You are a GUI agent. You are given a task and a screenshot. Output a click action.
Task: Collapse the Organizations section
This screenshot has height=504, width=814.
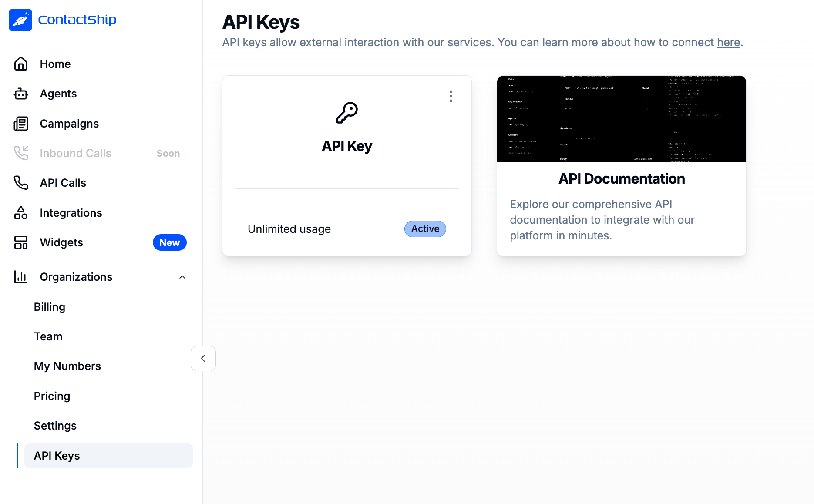point(182,277)
